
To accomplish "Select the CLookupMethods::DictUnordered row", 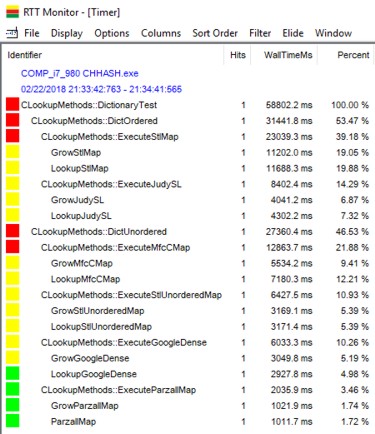I will [188, 231].
